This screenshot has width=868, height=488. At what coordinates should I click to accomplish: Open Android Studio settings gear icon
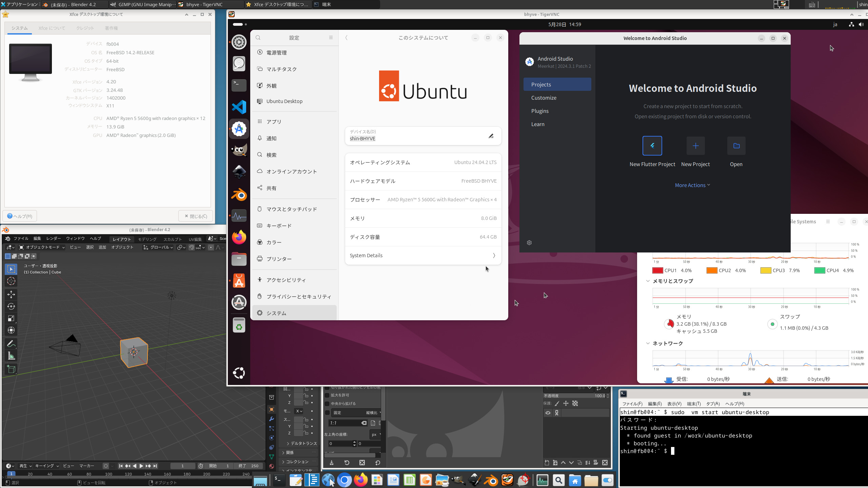529,243
